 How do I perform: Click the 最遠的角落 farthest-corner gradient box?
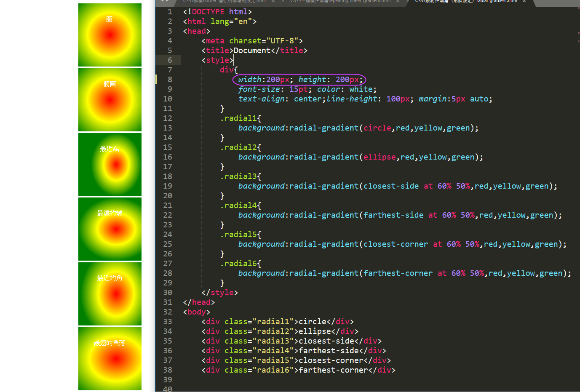point(110,359)
